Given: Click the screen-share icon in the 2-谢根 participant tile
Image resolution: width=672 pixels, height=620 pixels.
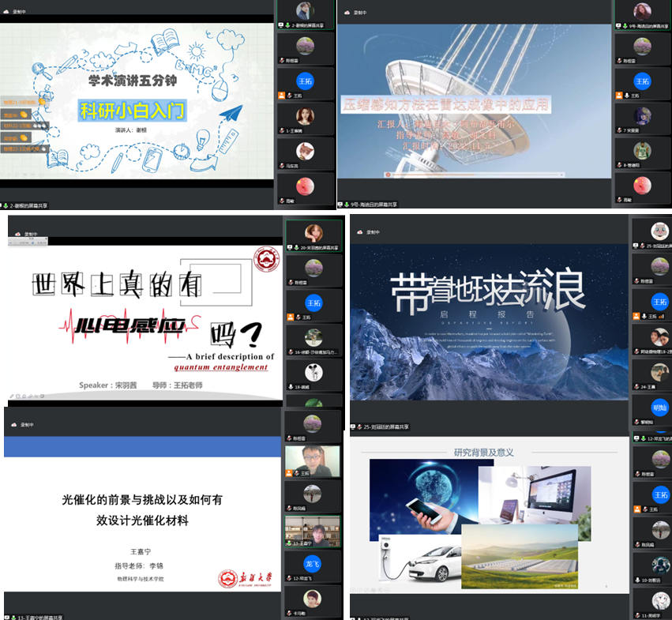Looking at the screenshot, I should coord(280,25).
